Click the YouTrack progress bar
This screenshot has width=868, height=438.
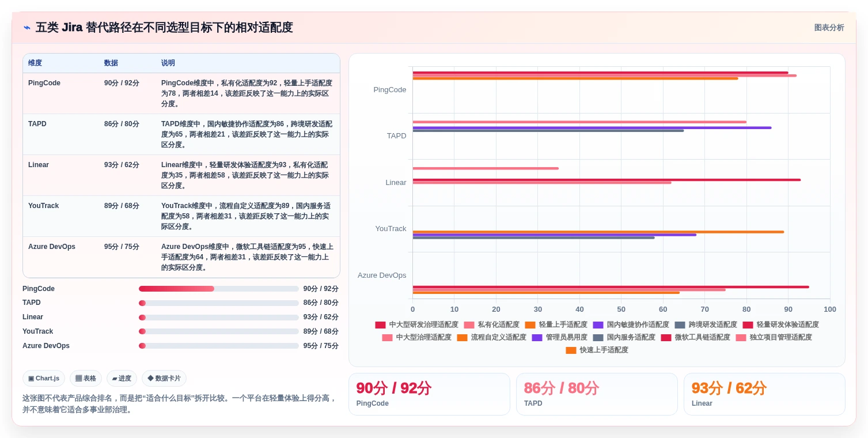219,331
